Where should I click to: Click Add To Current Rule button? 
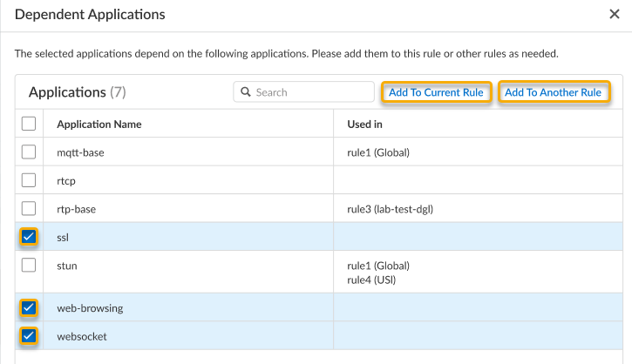436,92
